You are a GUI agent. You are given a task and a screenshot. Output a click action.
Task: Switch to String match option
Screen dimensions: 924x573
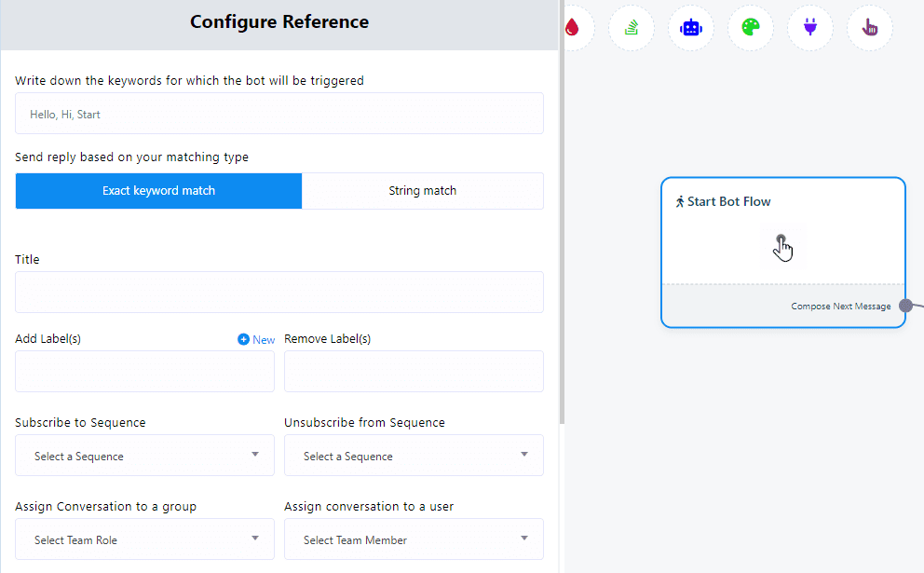point(422,191)
